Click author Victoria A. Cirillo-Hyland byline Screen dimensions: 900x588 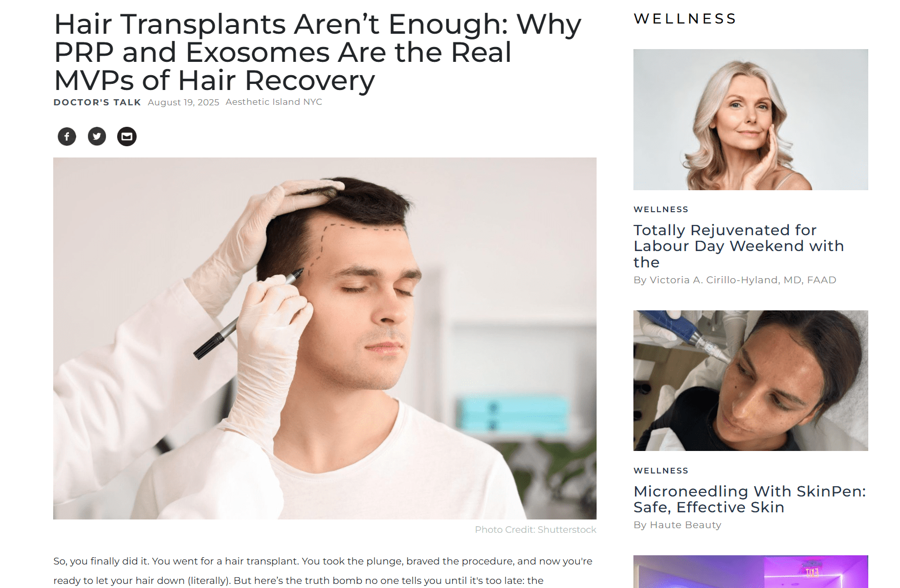coord(735,280)
